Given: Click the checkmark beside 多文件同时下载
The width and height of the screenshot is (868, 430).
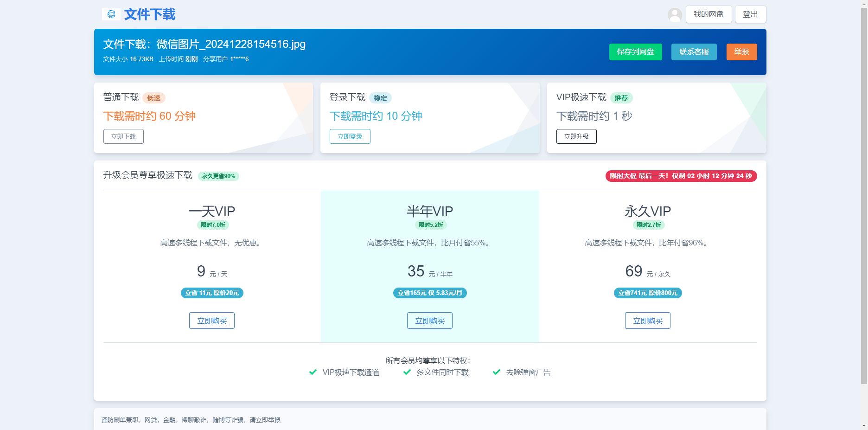Looking at the screenshot, I should point(407,372).
